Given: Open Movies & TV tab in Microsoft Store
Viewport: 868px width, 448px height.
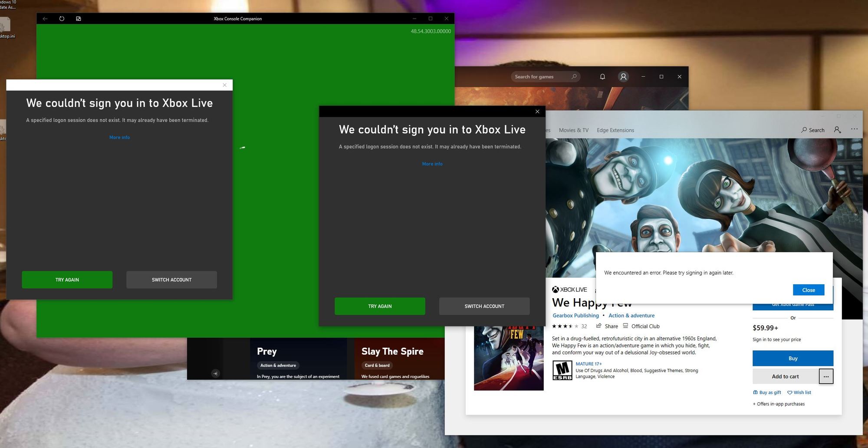Looking at the screenshot, I should point(574,130).
